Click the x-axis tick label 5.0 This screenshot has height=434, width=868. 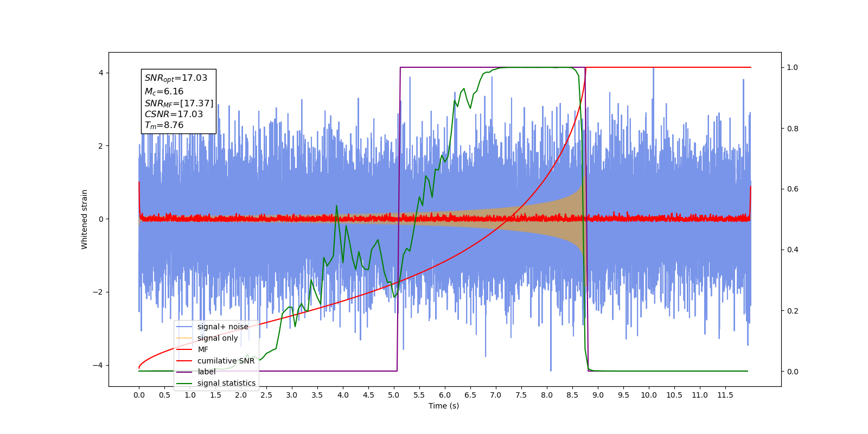[394, 395]
